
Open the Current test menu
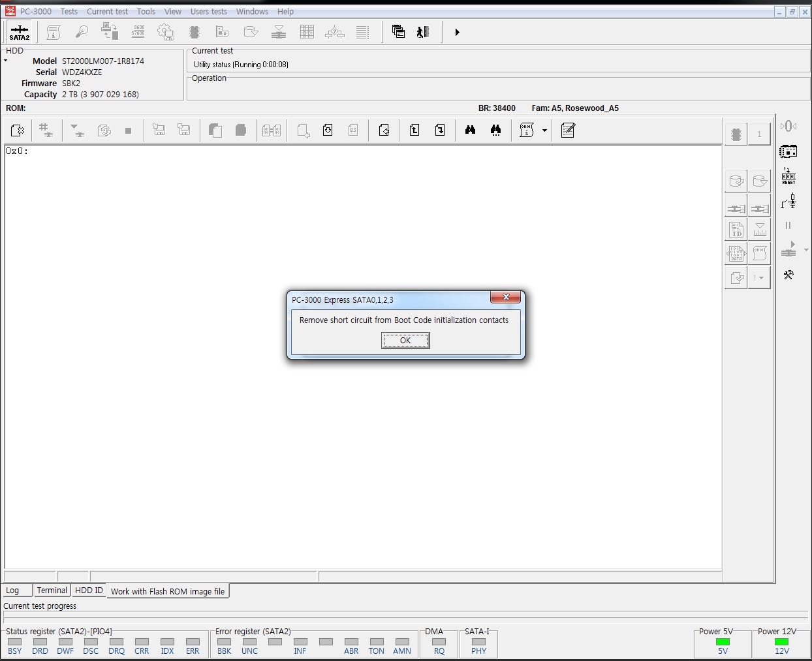107,11
